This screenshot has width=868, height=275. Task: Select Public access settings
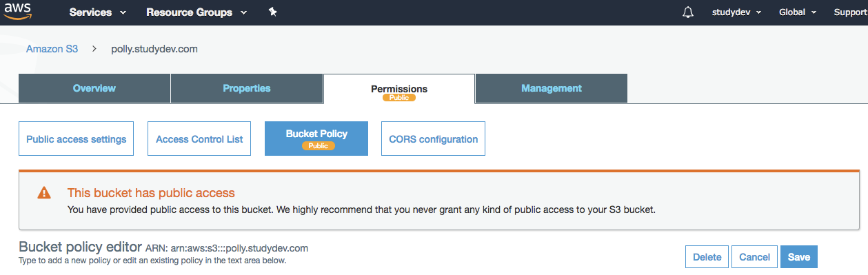tap(76, 139)
